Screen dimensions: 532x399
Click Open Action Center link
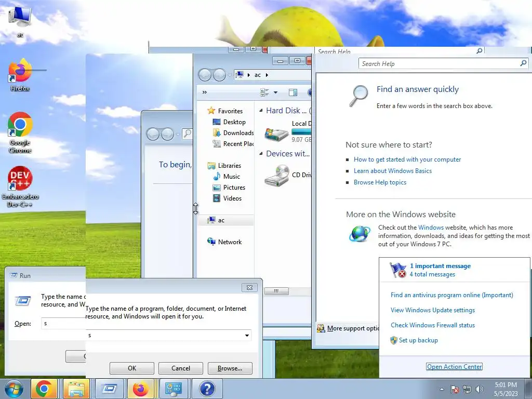(x=454, y=367)
